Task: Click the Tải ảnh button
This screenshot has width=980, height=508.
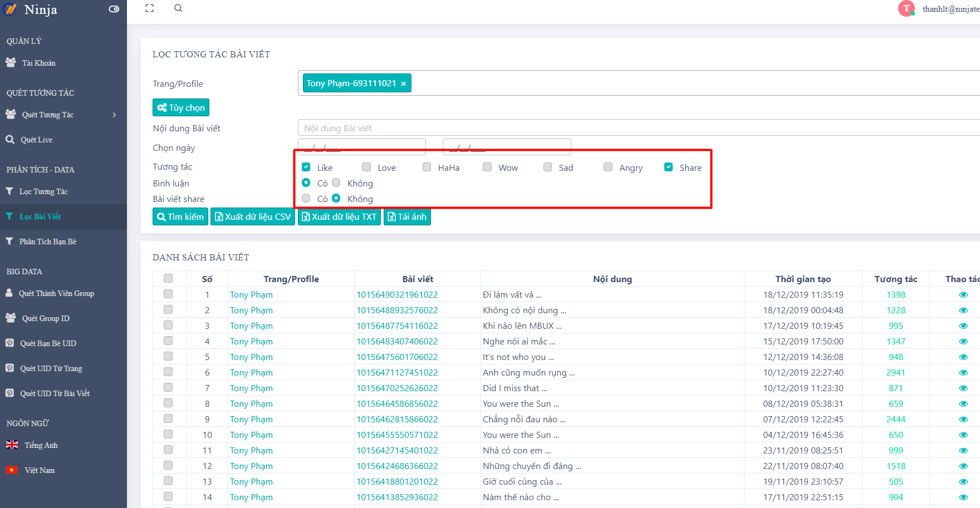Action: tap(407, 216)
